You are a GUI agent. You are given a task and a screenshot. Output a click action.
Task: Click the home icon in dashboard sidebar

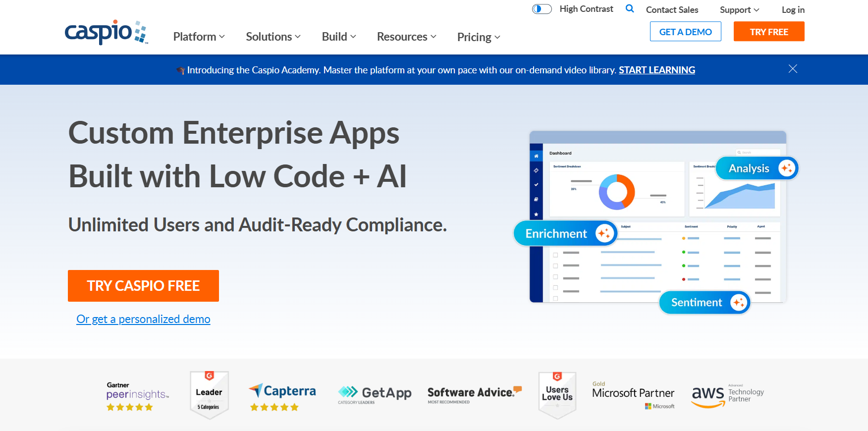[536, 156]
